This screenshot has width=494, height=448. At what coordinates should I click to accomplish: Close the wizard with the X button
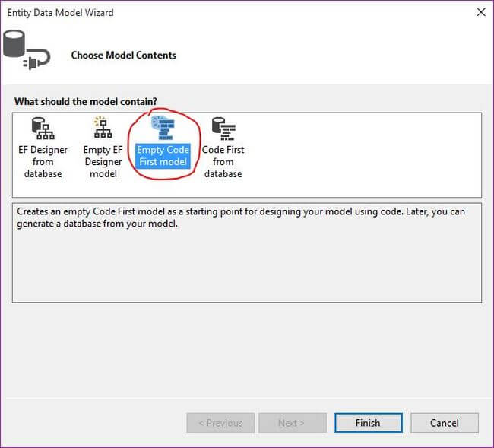click(x=480, y=13)
